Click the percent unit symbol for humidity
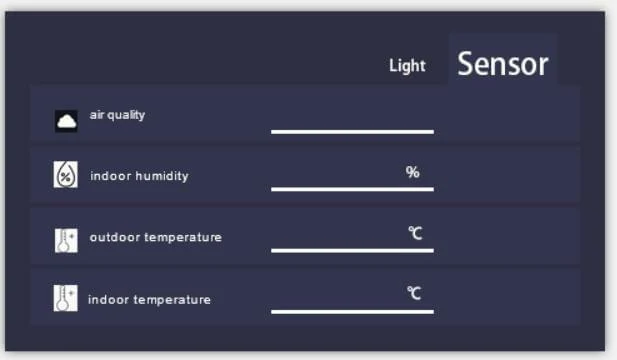 click(x=412, y=172)
